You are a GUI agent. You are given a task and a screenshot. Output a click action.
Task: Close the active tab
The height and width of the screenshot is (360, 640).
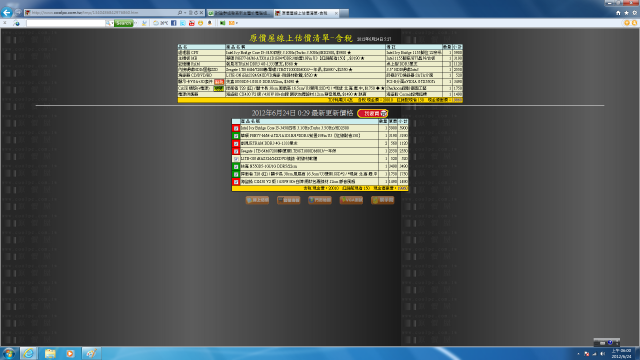[336, 13]
